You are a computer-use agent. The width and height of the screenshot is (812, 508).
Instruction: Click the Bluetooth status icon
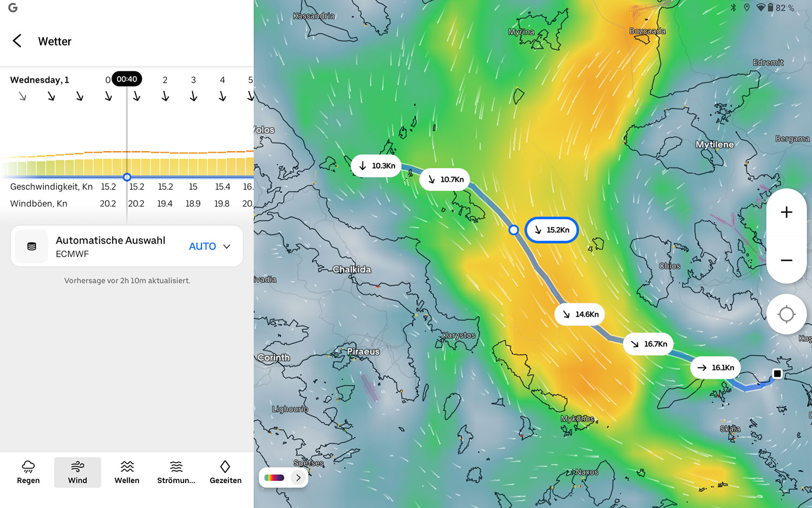[x=734, y=8]
